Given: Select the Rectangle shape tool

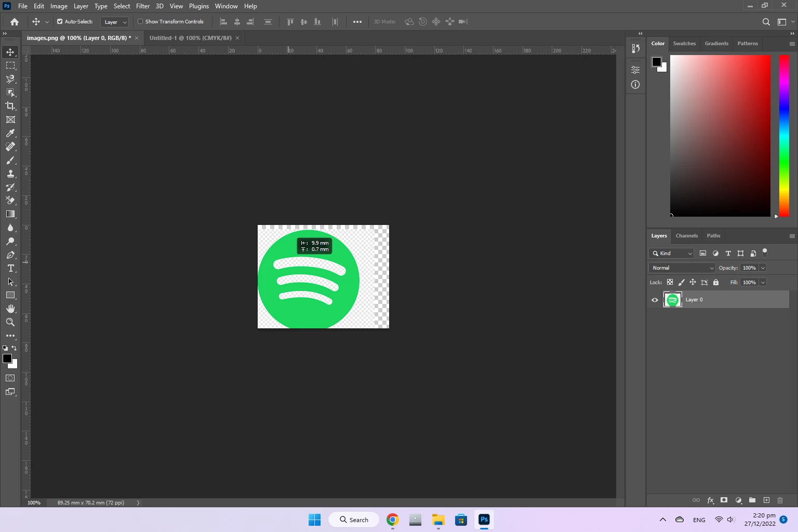Looking at the screenshot, I should pos(10,295).
